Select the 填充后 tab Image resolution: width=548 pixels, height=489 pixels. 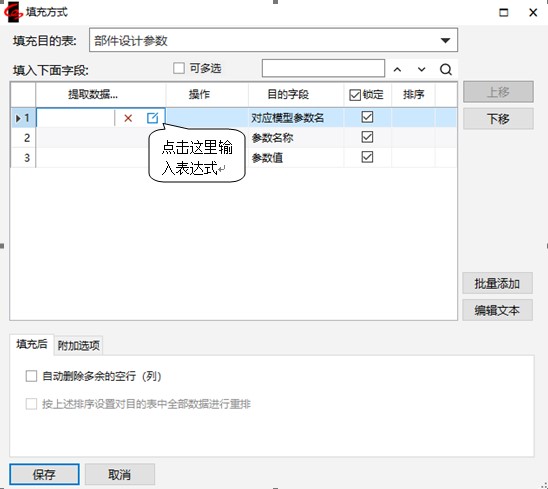31,344
